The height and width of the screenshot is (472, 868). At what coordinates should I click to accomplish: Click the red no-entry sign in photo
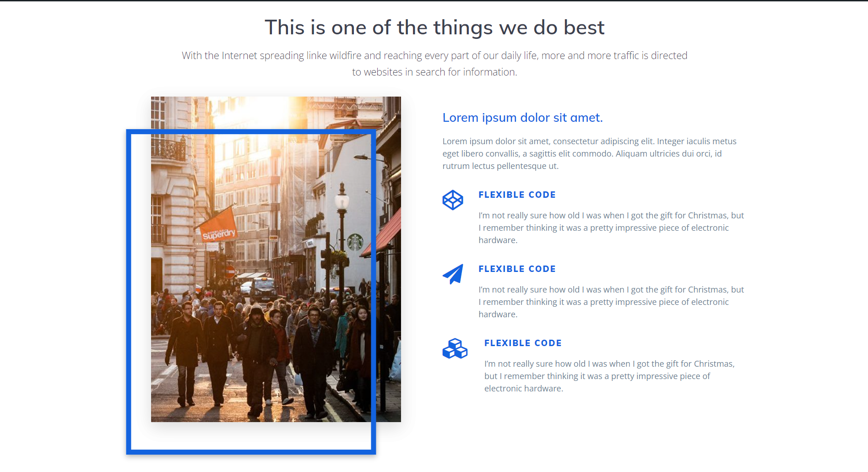[230, 272]
